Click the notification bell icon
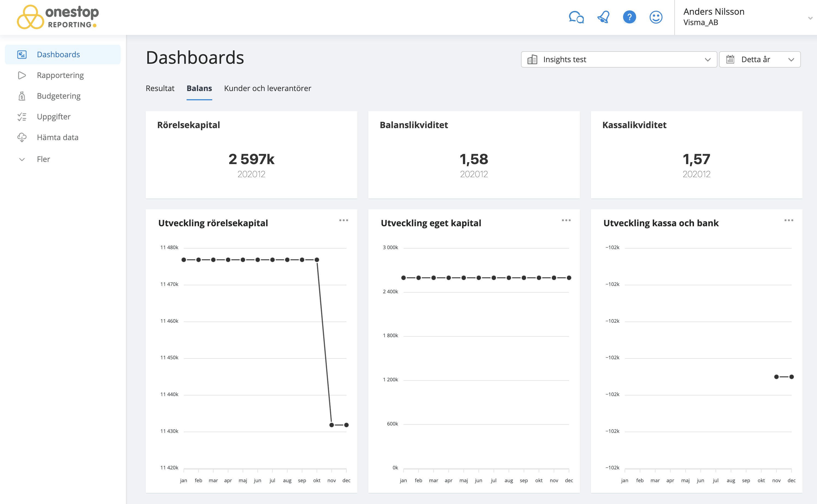 [x=603, y=17]
